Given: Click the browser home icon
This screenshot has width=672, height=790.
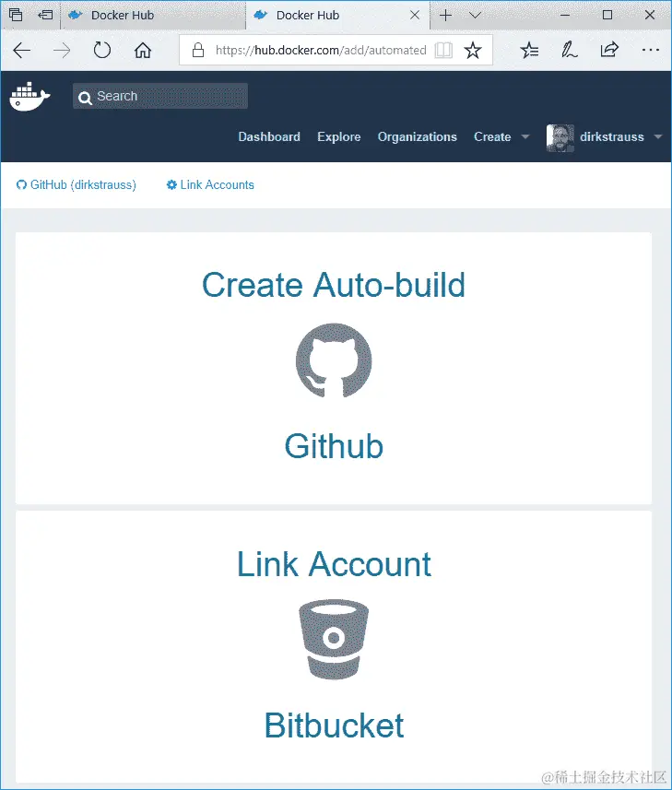Looking at the screenshot, I should [143, 50].
